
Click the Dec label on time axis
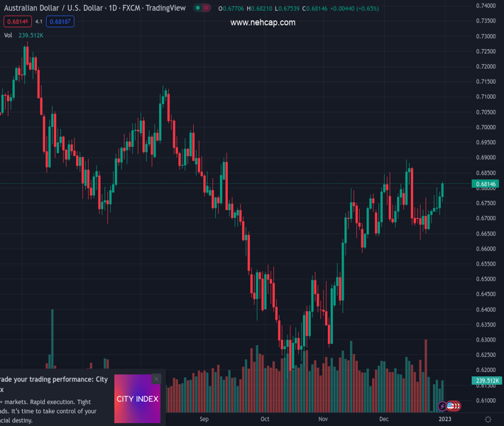pos(384,420)
